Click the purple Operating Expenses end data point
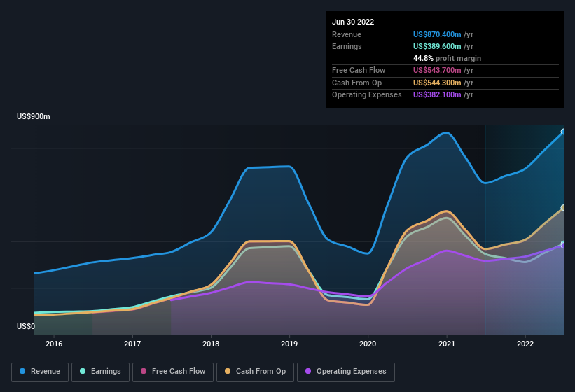The width and height of the screenshot is (575, 392). [563, 246]
